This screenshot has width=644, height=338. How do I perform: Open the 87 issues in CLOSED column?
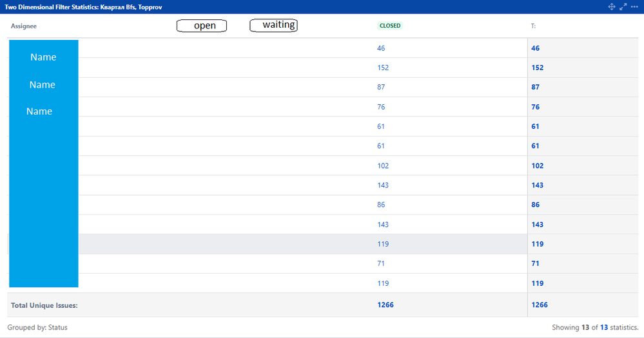pos(381,87)
